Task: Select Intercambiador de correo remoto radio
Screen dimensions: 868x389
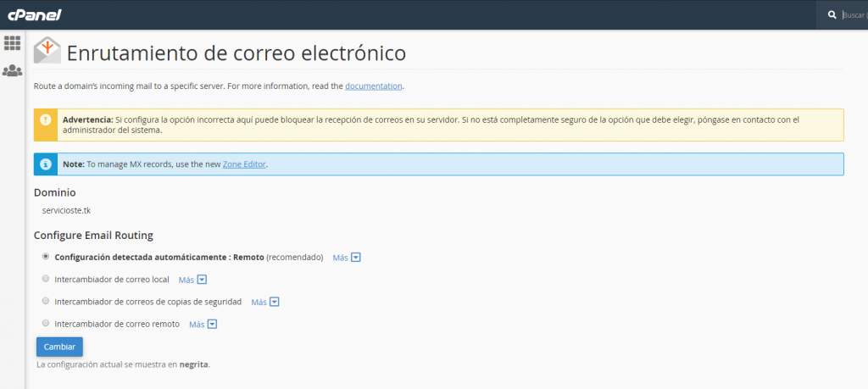Action: point(46,323)
